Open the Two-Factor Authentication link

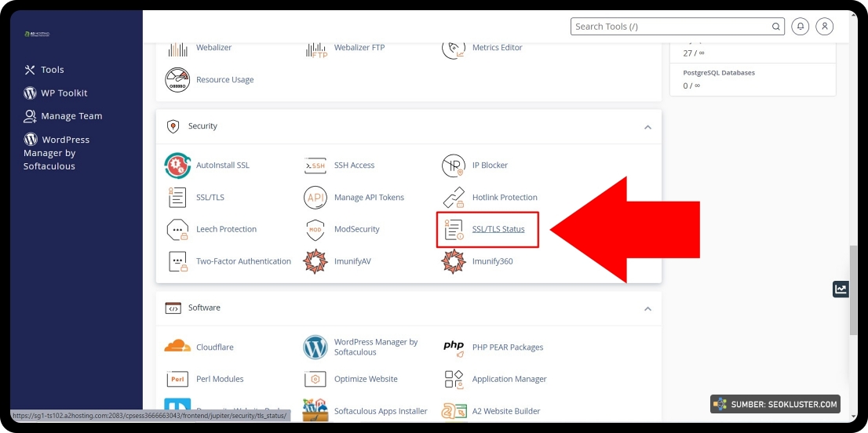click(x=243, y=261)
